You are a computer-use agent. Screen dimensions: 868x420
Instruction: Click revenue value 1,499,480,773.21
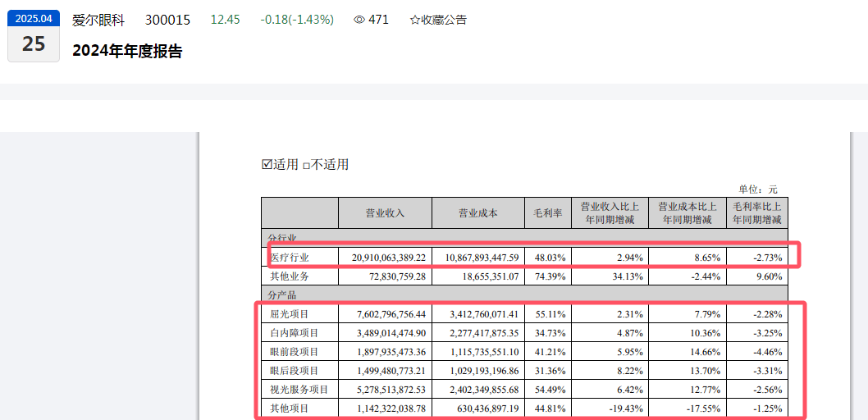392,371
